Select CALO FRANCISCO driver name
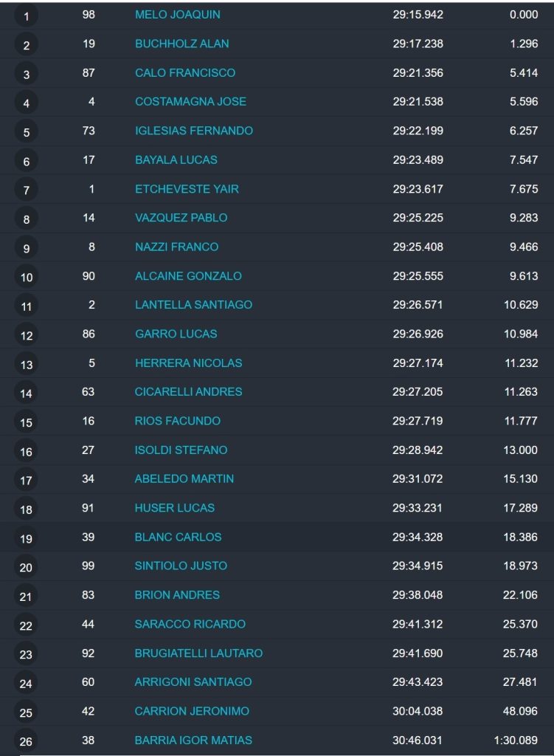Screen dimensions: 554x756 185,73
